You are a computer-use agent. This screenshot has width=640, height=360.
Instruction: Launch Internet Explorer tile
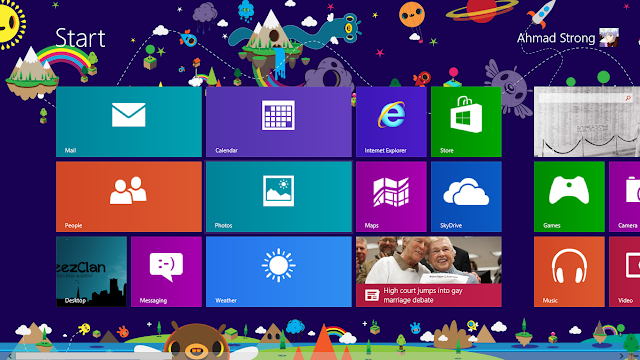tap(391, 122)
